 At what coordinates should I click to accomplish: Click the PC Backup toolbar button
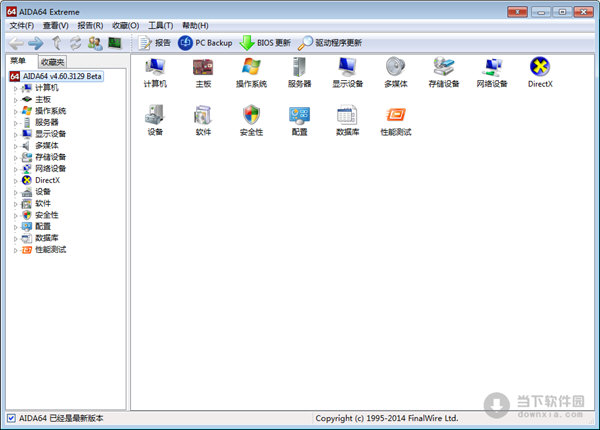205,43
